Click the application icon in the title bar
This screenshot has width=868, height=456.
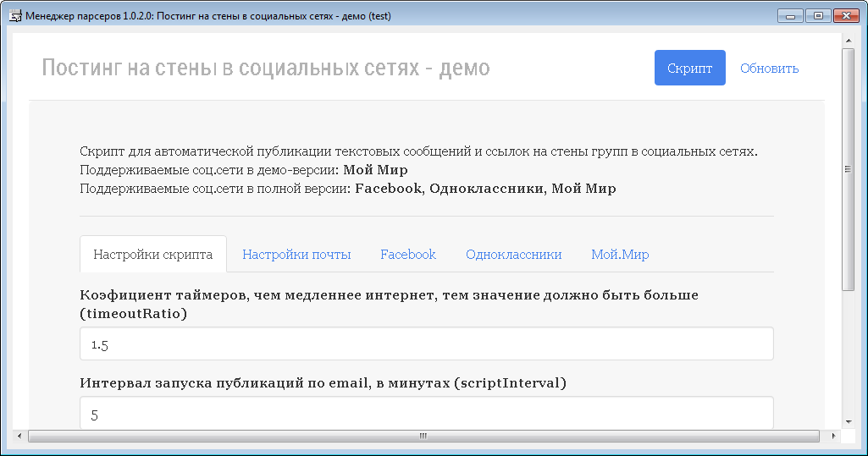15,16
